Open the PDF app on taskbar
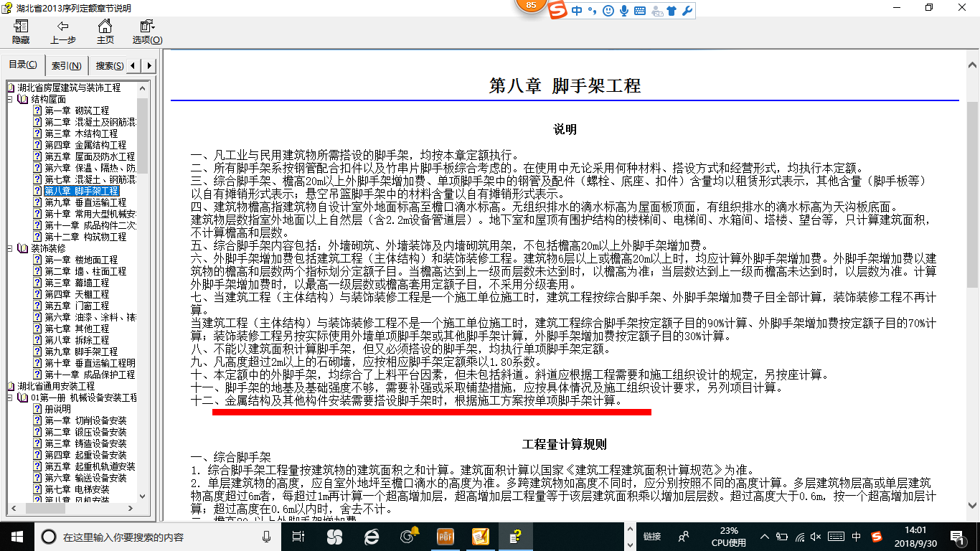The image size is (980, 551). point(445,536)
